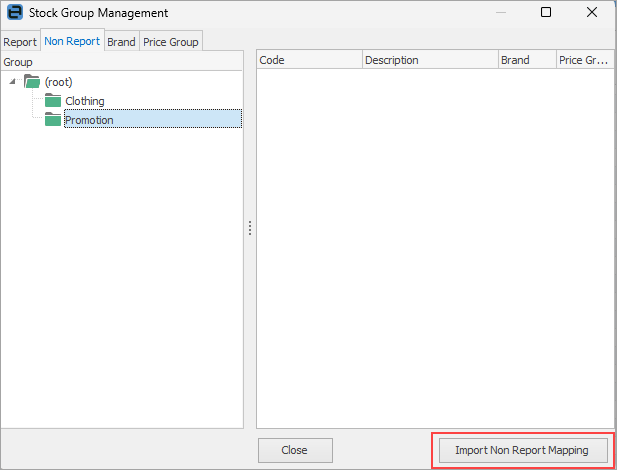Select the Clothing group label

[x=85, y=101]
